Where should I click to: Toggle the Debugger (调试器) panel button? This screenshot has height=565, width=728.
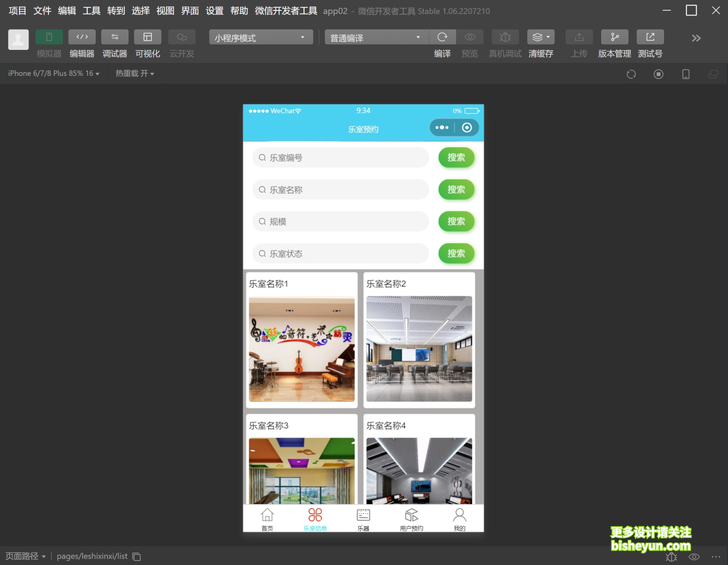tap(115, 37)
